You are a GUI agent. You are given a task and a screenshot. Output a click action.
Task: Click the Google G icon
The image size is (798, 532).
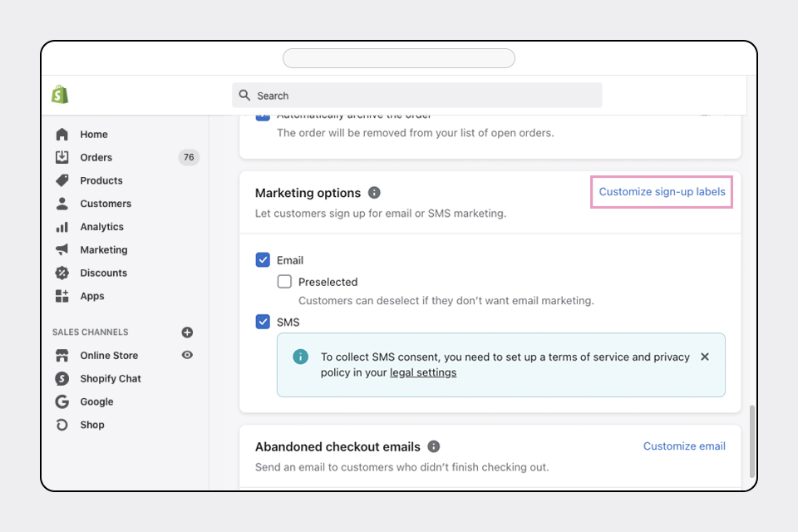coord(62,401)
